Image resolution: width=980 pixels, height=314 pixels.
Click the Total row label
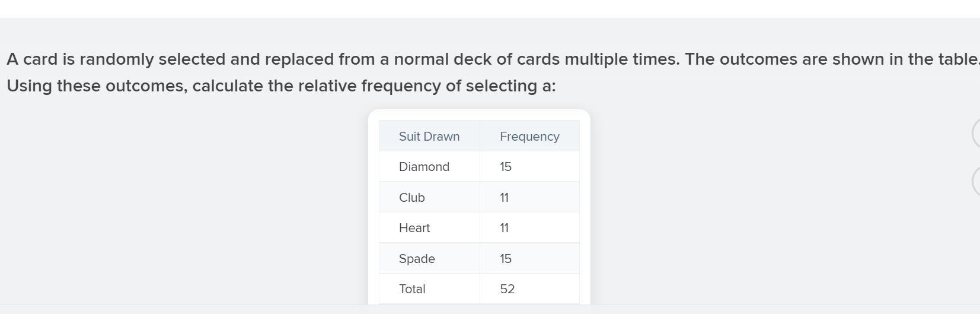tap(412, 289)
